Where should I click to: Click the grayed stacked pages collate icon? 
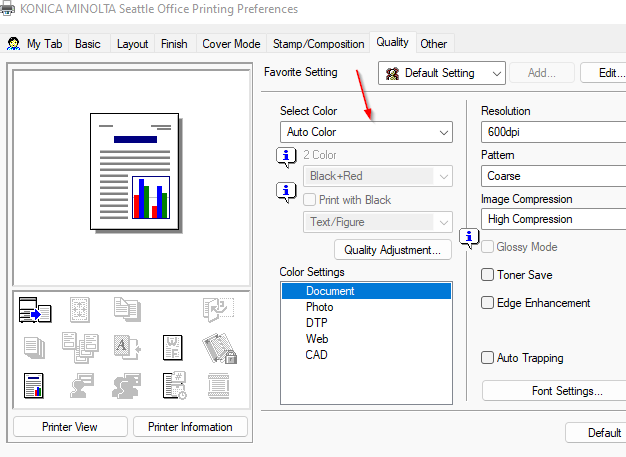(34, 347)
